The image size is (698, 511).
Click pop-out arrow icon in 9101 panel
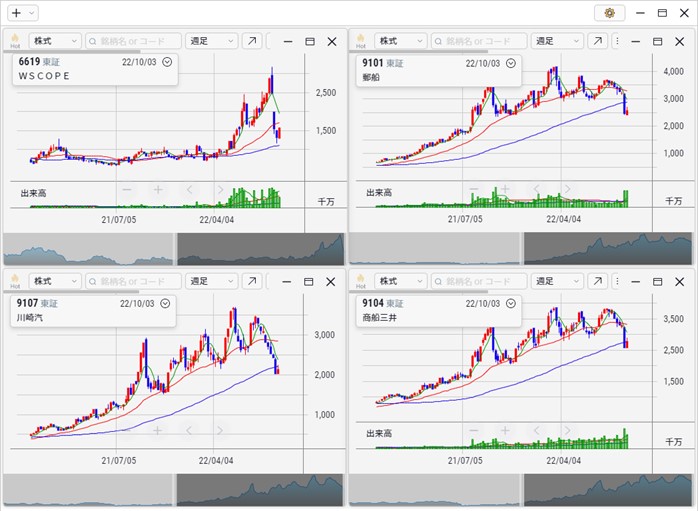[597, 41]
